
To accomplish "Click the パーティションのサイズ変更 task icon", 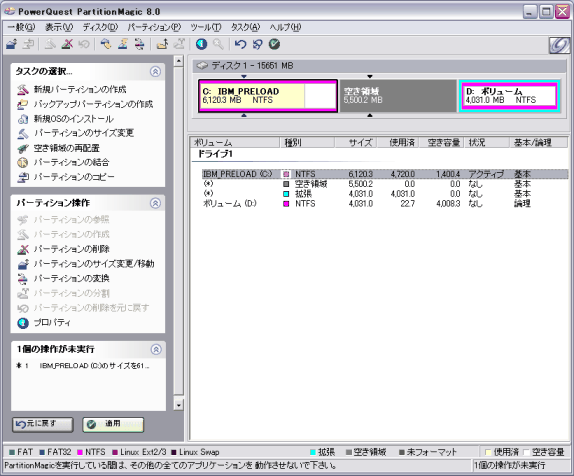I will (23, 133).
